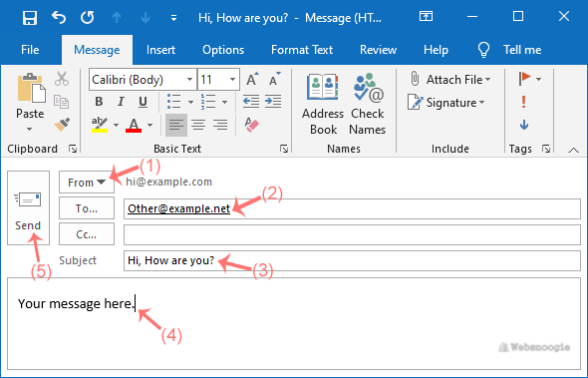Toggle Bold formatting
This screenshot has width=588, height=378.
pos(99,102)
